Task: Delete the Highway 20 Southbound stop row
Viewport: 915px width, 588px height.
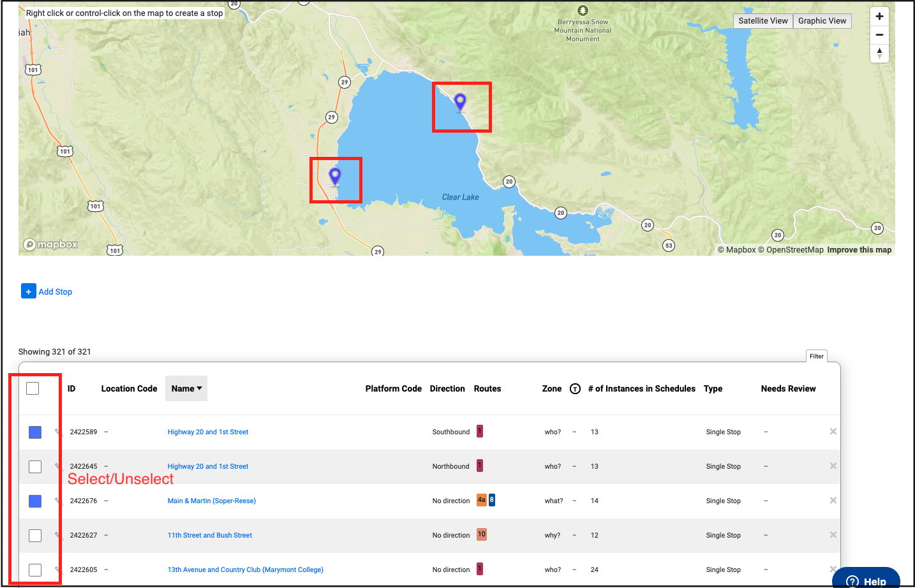Action: pyautogui.click(x=833, y=432)
